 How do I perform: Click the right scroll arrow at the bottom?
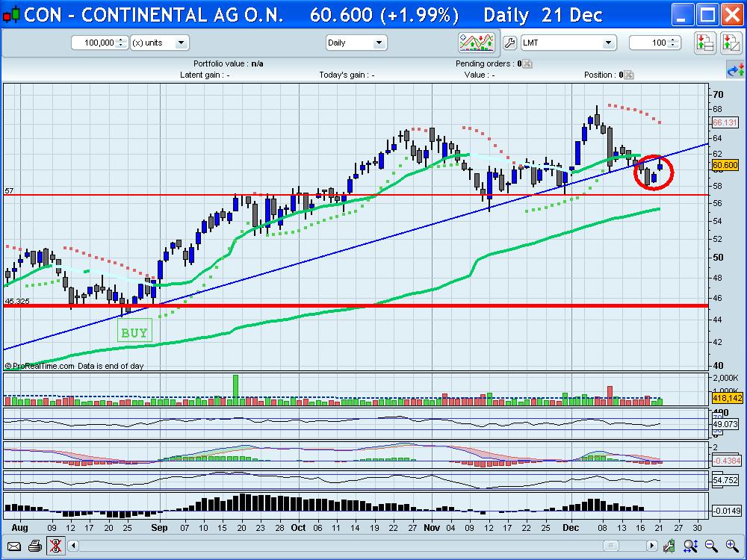pyautogui.click(x=651, y=545)
